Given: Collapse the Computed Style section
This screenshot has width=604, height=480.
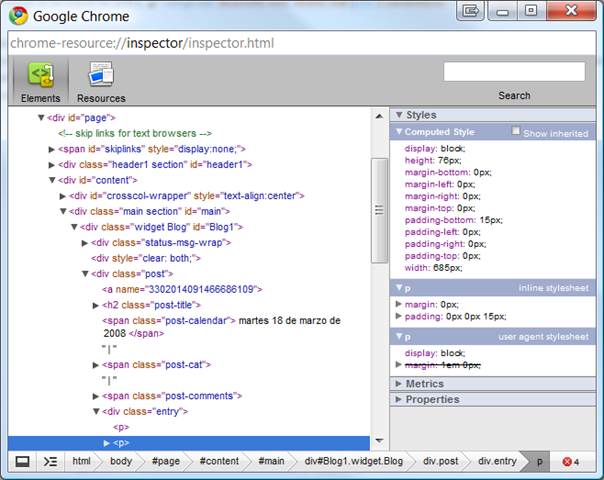Looking at the screenshot, I should pos(399,132).
